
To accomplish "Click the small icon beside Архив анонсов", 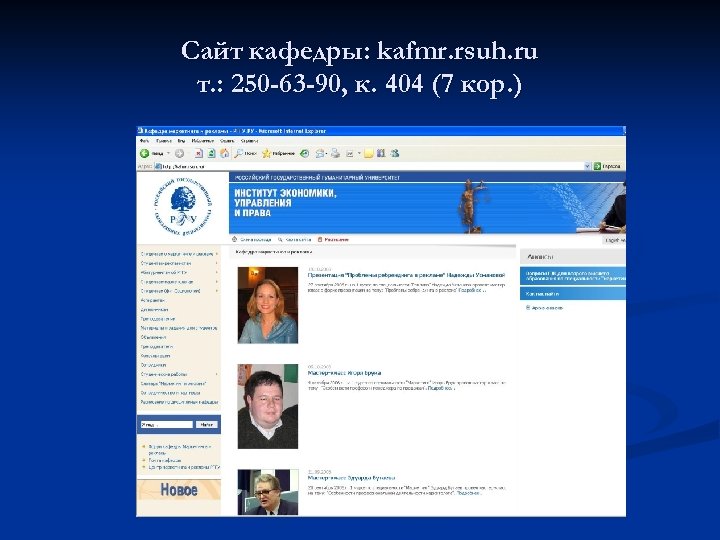I will (x=528, y=308).
